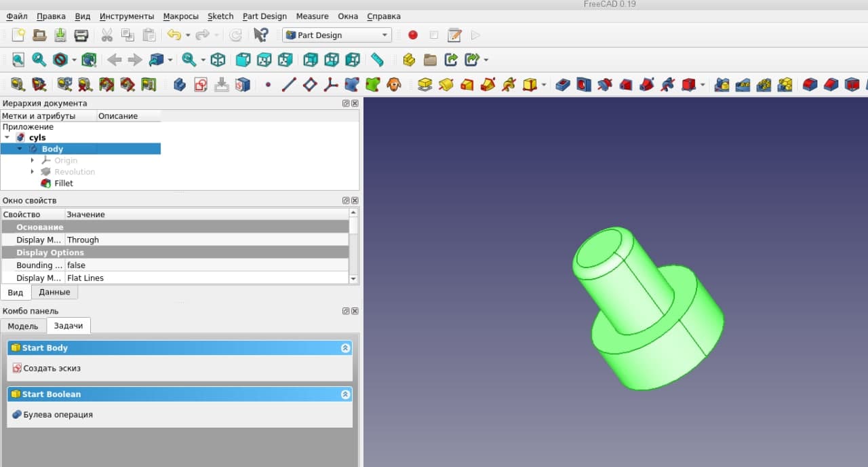Open the Part Design workbench dropdown
The height and width of the screenshot is (467, 868).
point(337,35)
